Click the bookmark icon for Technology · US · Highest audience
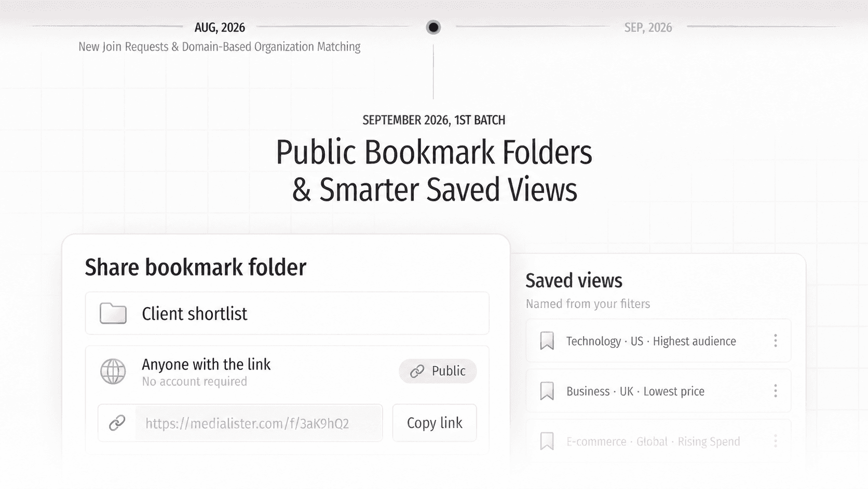Viewport: 868px width, 489px height. tap(547, 341)
